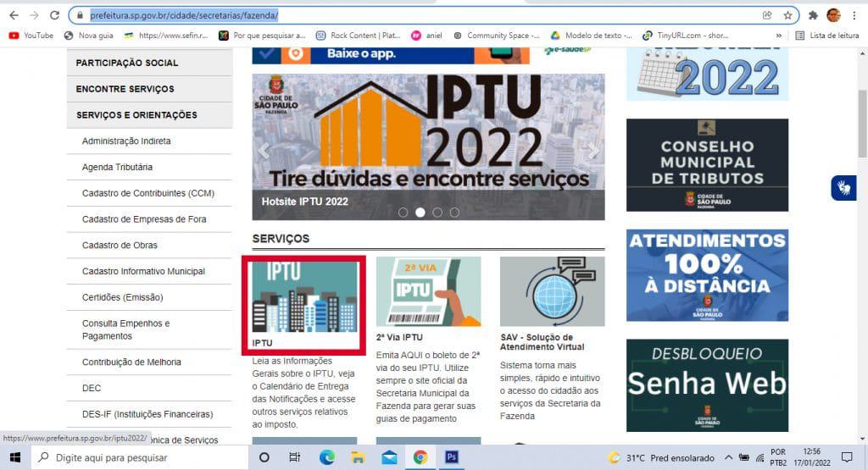The width and height of the screenshot is (868, 470).
Task: Open Cortana circle icon
Action: click(x=264, y=457)
